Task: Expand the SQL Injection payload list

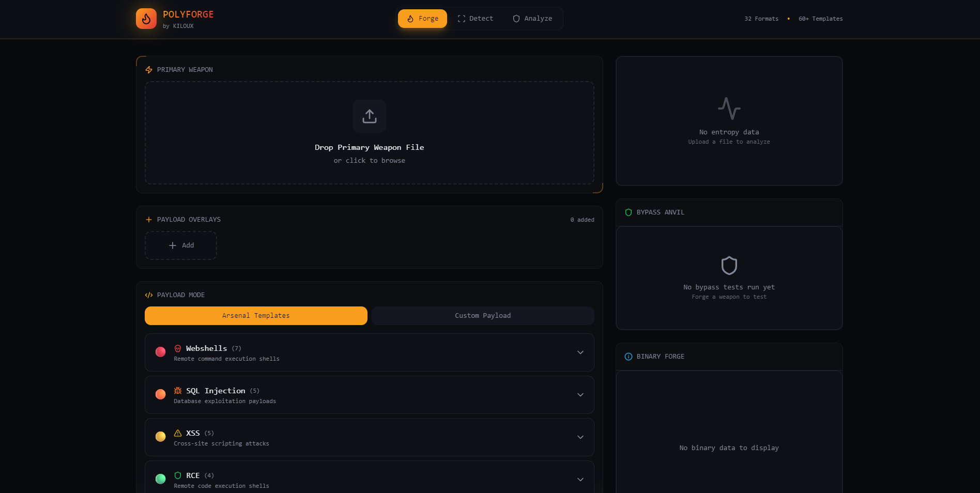Action: point(580,395)
